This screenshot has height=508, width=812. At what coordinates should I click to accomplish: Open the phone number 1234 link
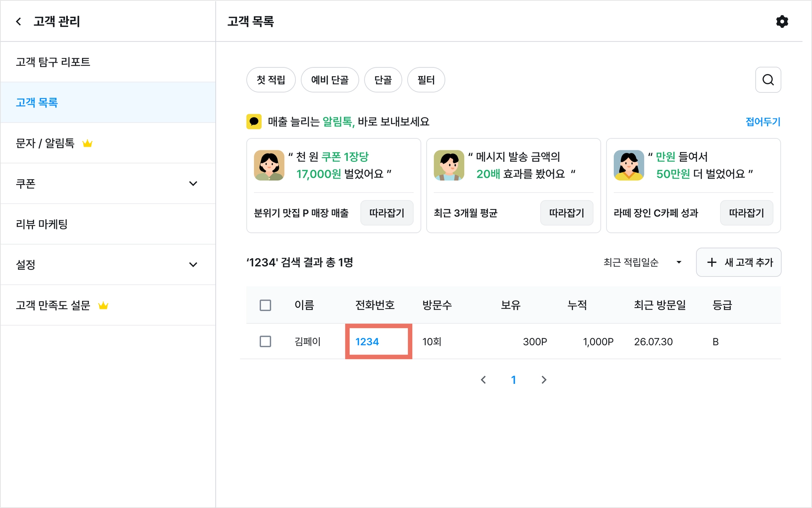[x=367, y=341]
